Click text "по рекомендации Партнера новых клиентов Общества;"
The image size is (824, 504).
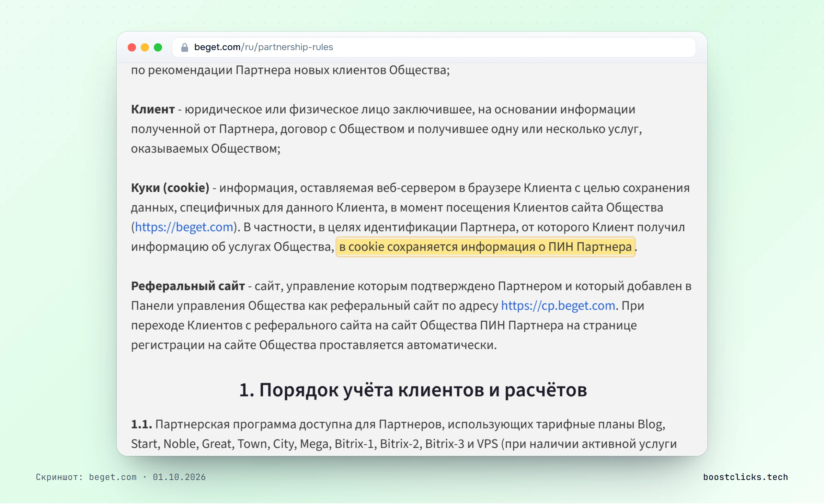pos(290,70)
